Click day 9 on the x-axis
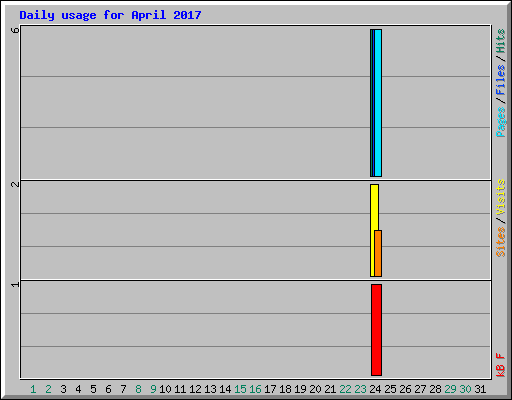The image size is (512, 400). coord(153,389)
